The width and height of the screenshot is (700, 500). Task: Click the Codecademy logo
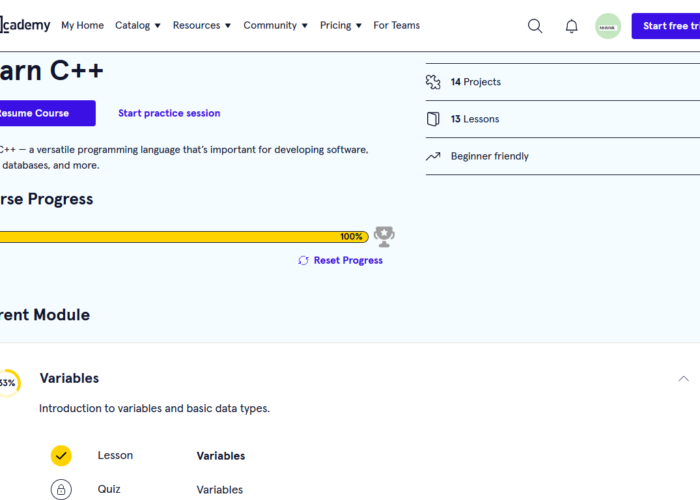pyautogui.click(x=25, y=25)
